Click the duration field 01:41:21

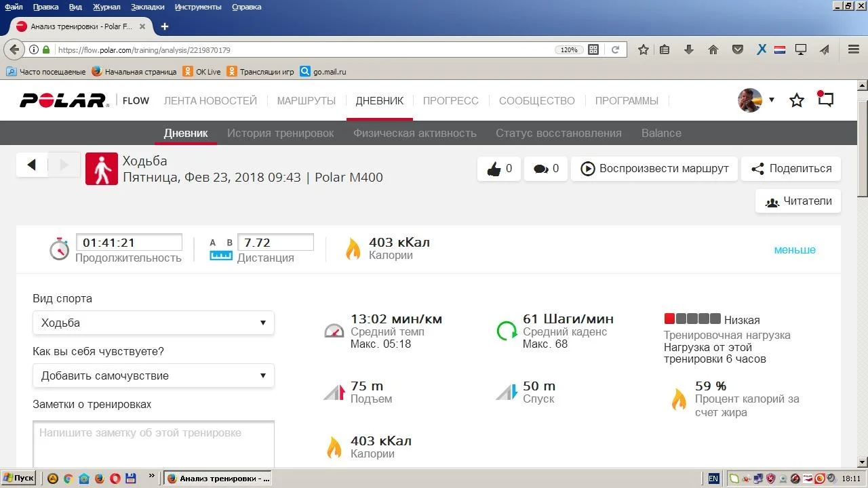click(129, 242)
